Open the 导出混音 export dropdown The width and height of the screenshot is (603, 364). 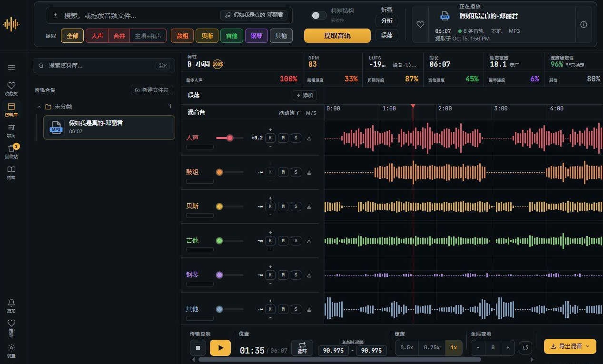click(570, 346)
